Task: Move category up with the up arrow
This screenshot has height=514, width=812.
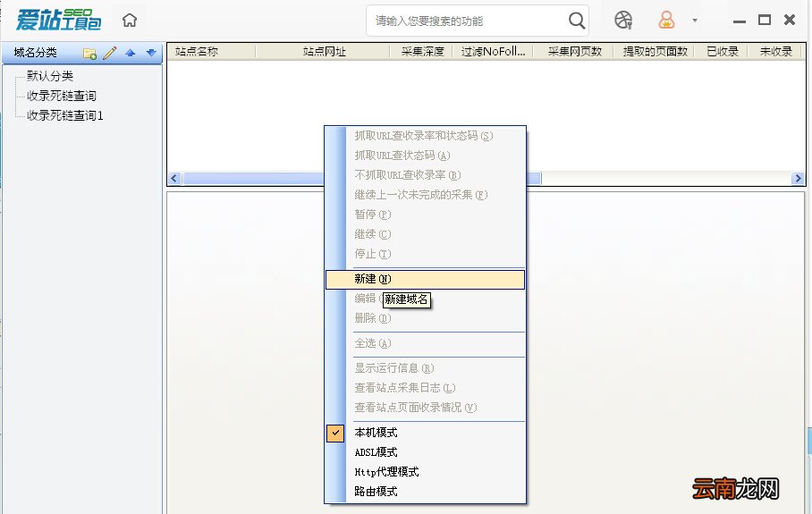Action: pyautogui.click(x=131, y=53)
